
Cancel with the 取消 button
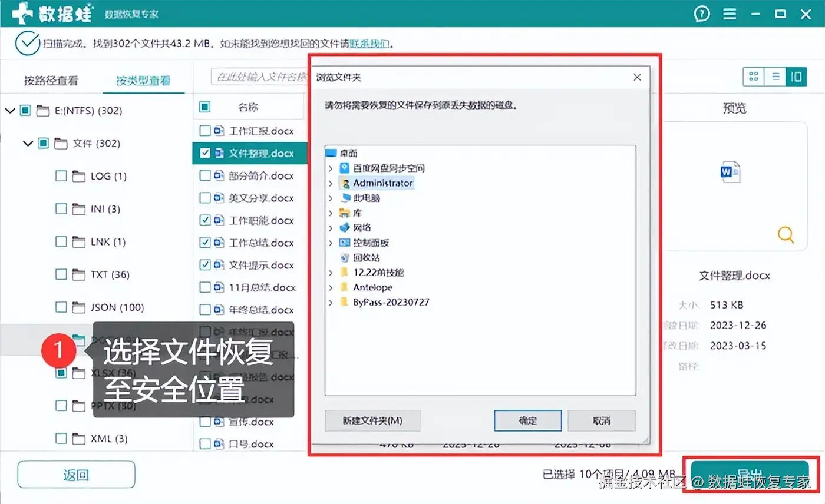tap(602, 420)
